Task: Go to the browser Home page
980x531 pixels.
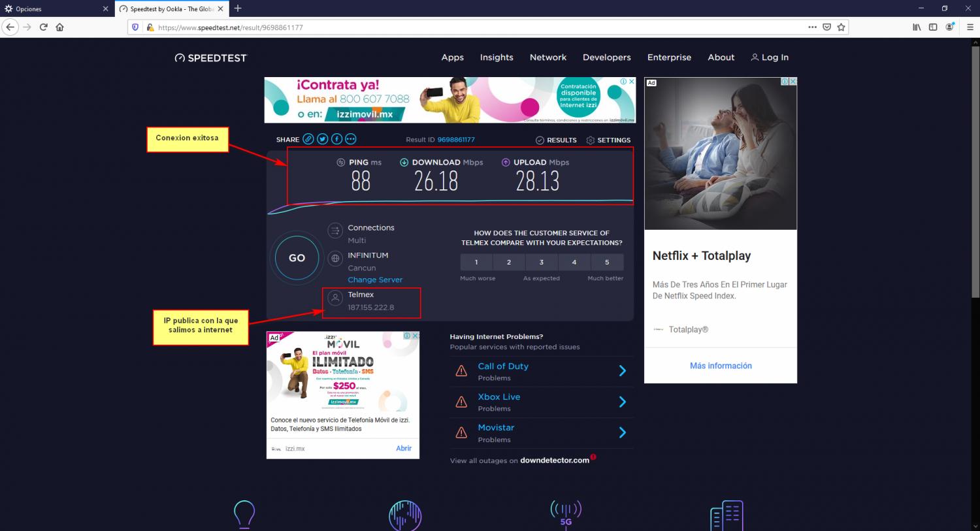Action: coord(59,27)
